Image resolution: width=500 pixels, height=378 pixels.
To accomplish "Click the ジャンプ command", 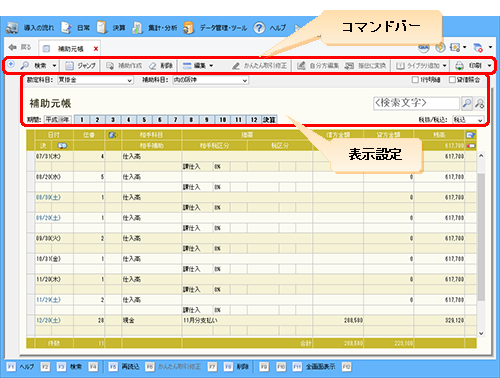I will pos(80,66).
